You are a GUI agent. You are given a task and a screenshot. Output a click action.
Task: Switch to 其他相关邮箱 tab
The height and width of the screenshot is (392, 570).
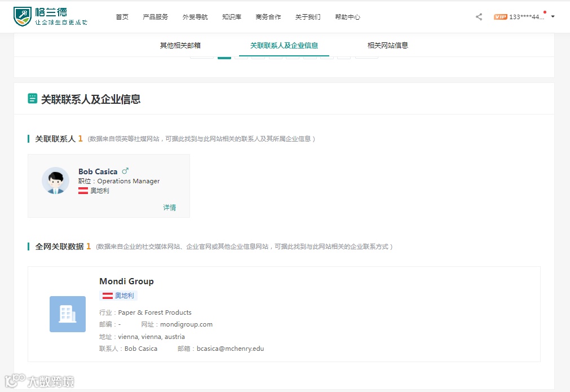tap(180, 46)
